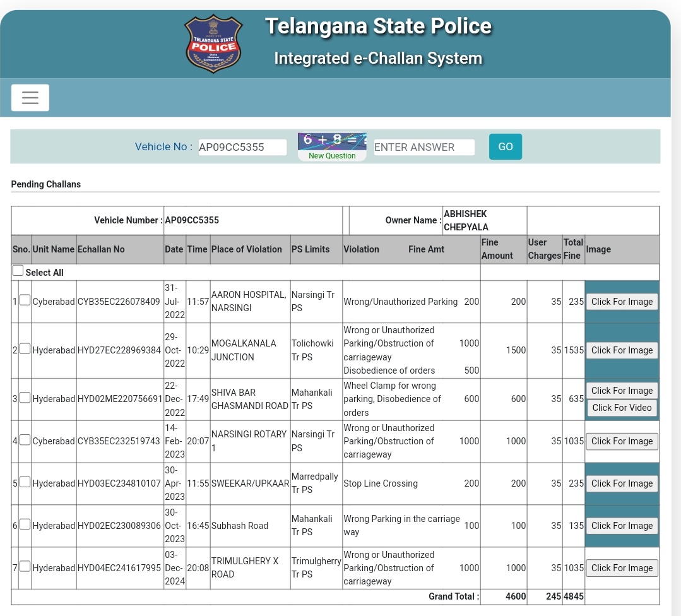Focus the Enter Answer captcha field

tap(424, 147)
